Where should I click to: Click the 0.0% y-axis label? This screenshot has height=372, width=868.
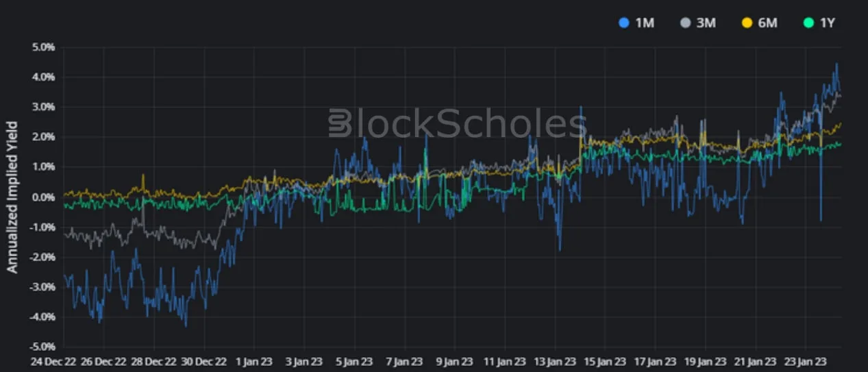(x=44, y=197)
